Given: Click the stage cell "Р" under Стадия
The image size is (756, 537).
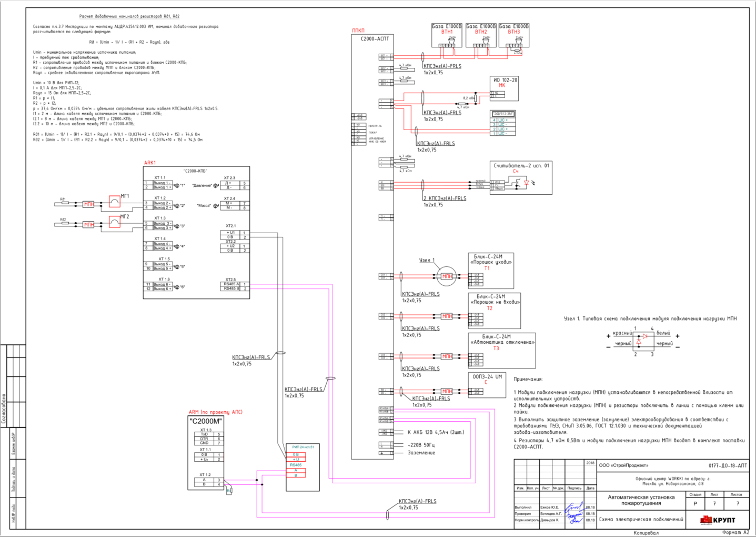Looking at the screenshot, I should (695, 504).
